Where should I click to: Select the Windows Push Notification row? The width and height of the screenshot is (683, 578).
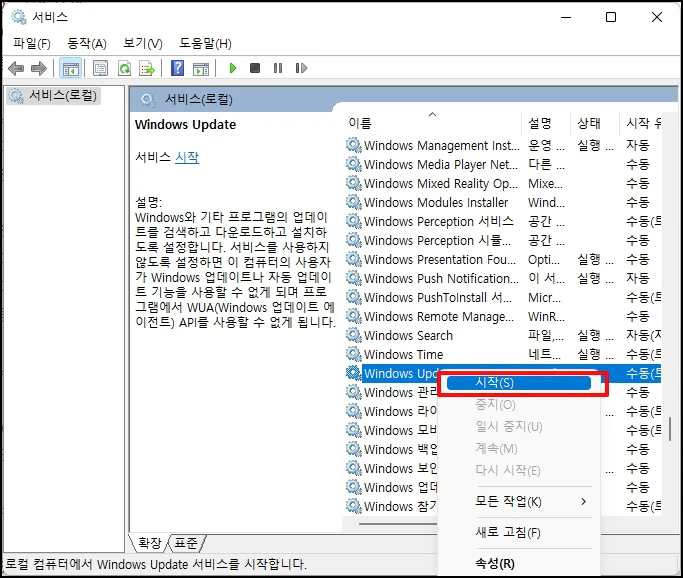[x=503, y=278]
